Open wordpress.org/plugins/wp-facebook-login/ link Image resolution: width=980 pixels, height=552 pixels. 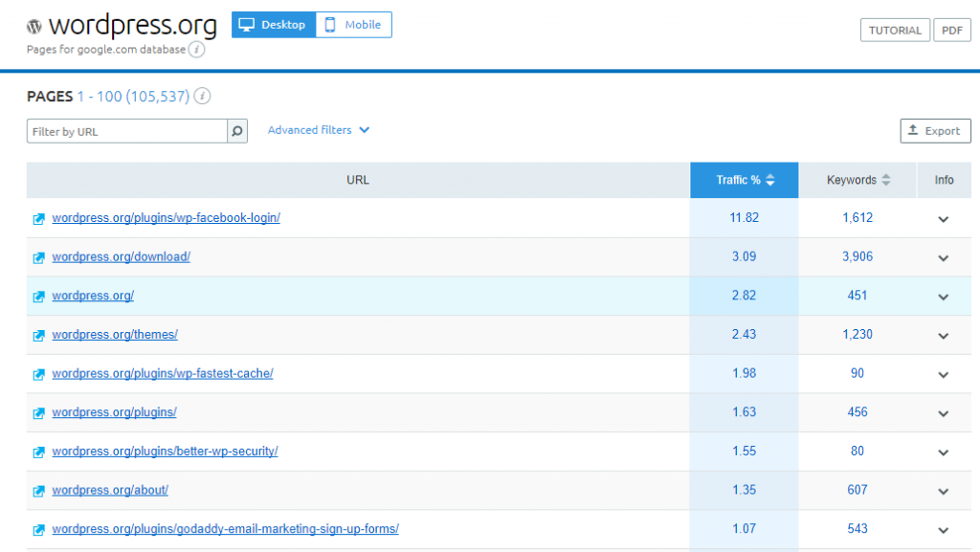[167, 217]
